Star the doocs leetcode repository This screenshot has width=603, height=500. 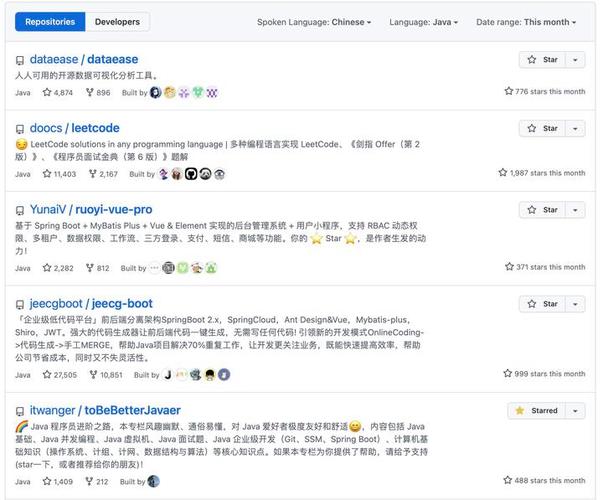[x=542, y=128]
